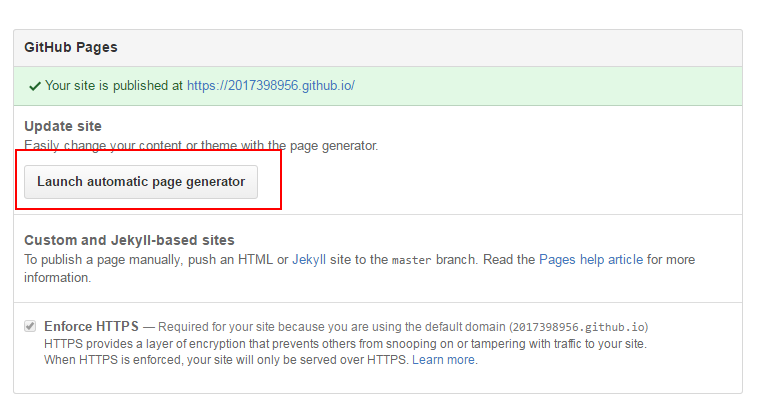Open the Jekyll link

[309, 260]
